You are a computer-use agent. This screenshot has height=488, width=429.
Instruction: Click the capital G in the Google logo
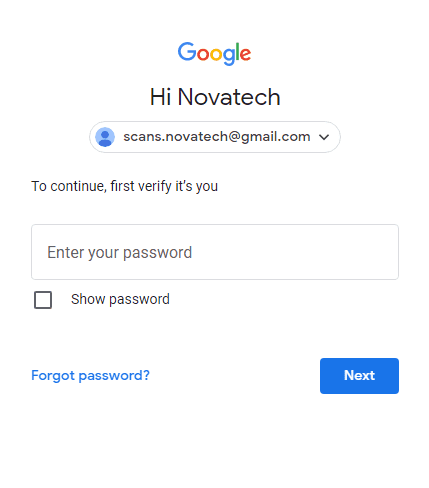point(187,52)
